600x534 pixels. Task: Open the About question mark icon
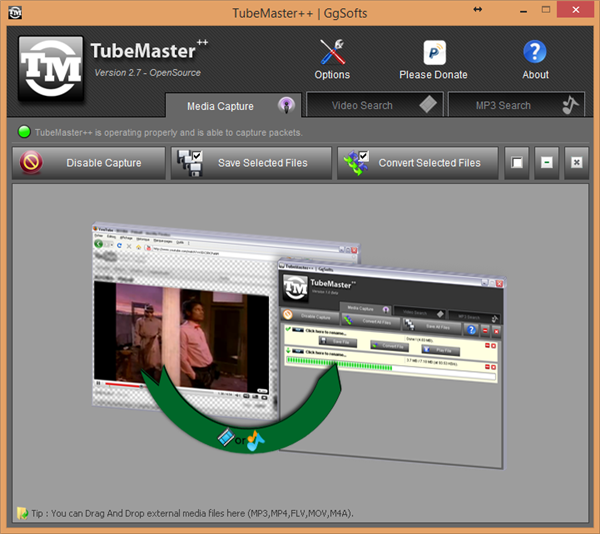(535, 52)
